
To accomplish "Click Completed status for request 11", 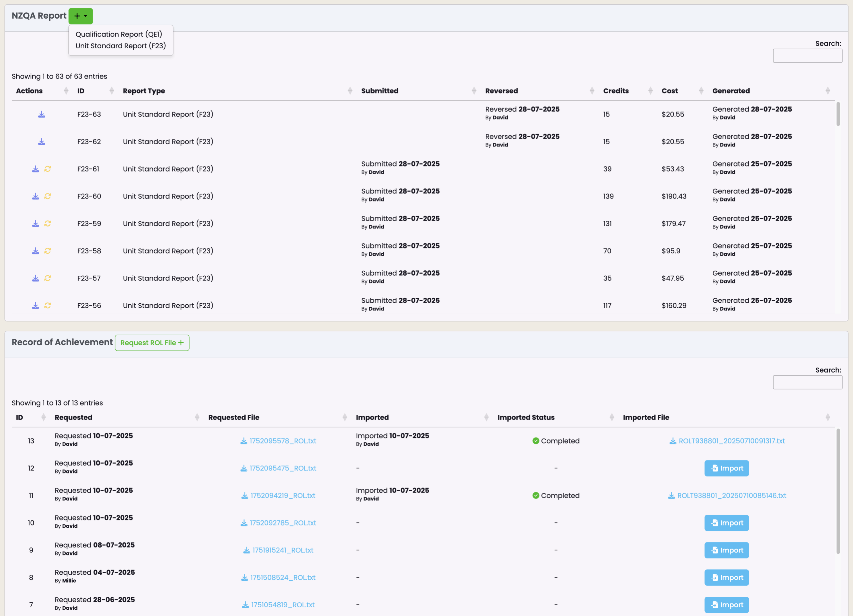I will click(x=556, y=496).
